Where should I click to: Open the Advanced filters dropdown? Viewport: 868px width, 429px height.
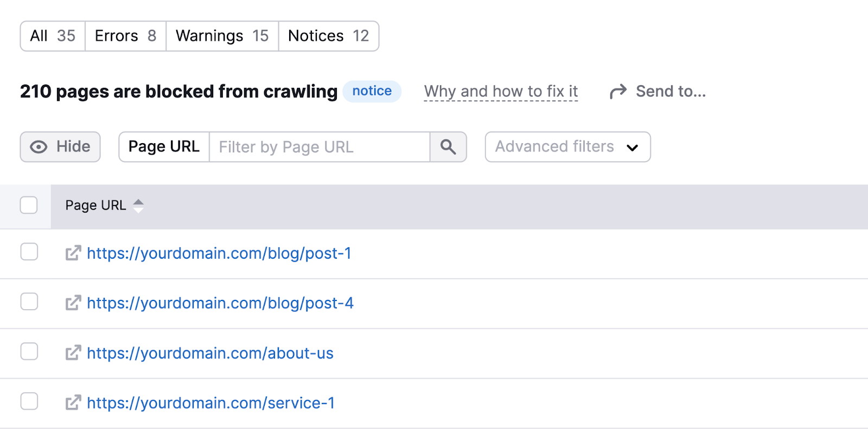point(554,146)
